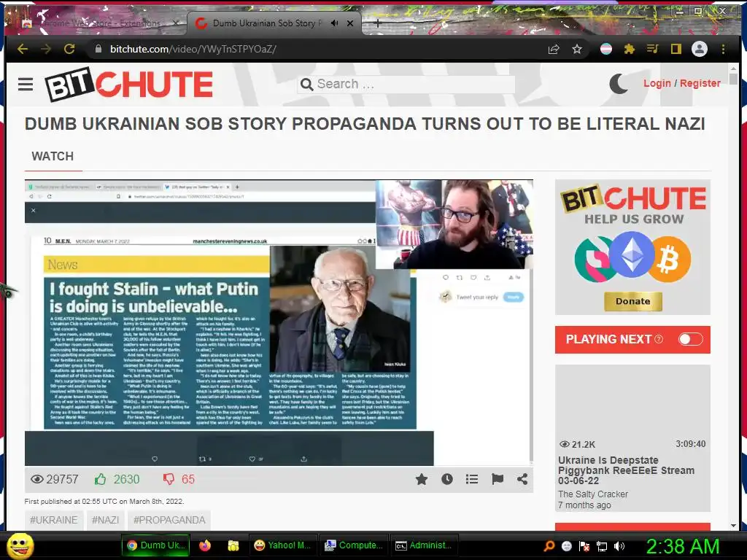Open the Login link
Screen dimensions: 747x560
tap(657, 83)
